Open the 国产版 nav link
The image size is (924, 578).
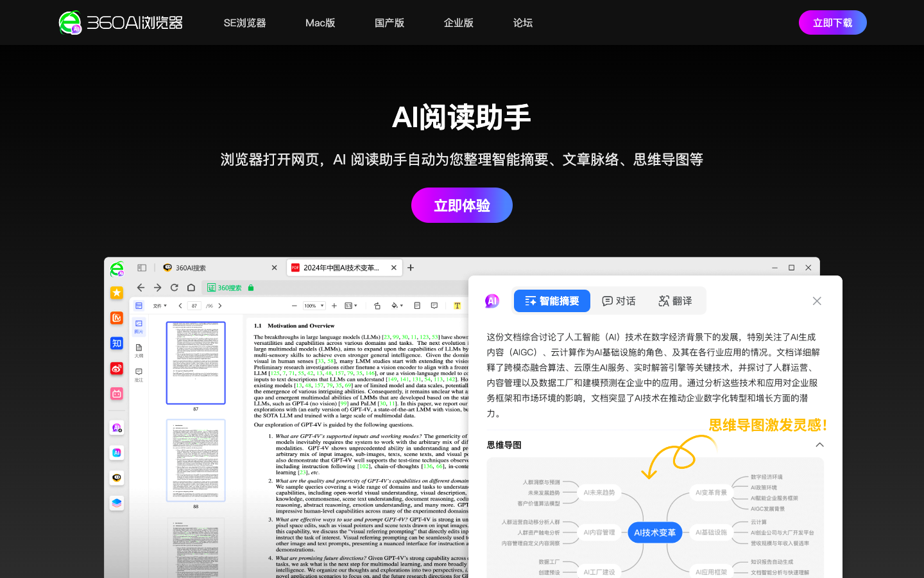point(389,22)
